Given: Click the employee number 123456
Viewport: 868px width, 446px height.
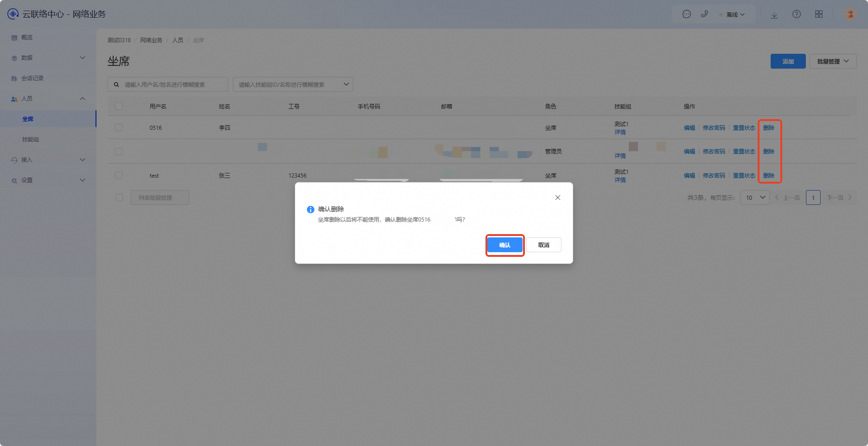Looking at the screenshot, I should pyautogui.click(x=298, y=176).
